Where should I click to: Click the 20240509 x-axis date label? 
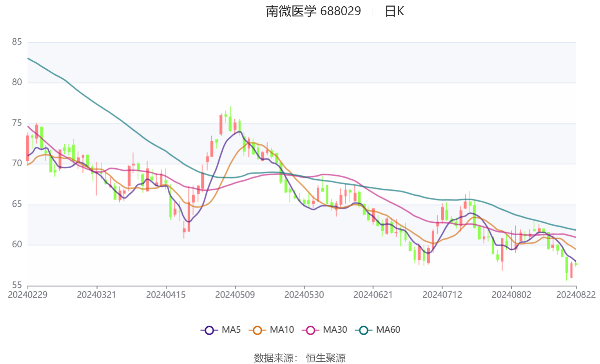coord(235,295)
